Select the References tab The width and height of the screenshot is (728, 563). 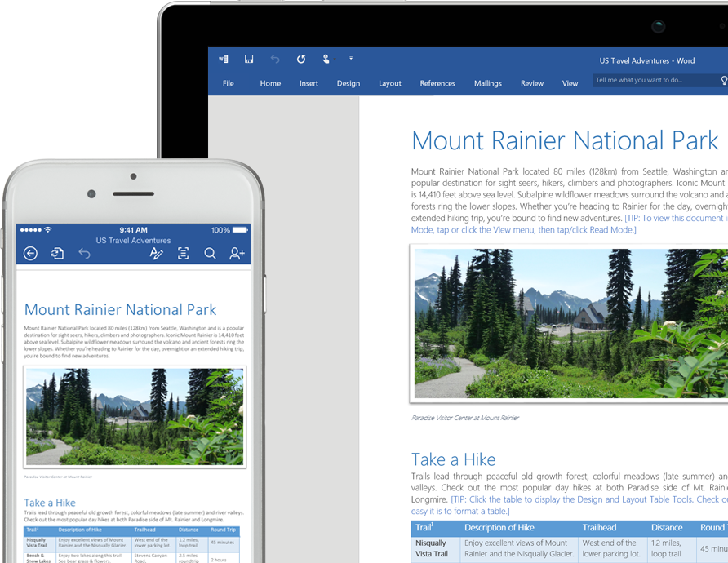[437, 83]
